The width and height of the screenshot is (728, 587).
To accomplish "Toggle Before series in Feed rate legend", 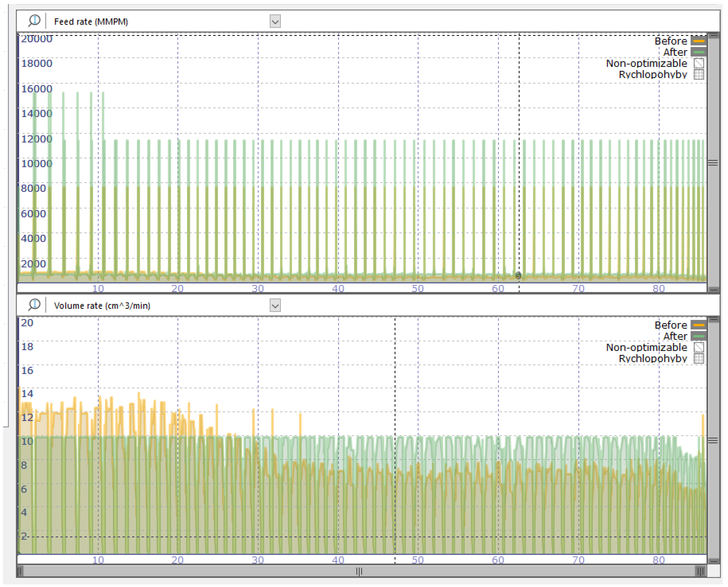I will click(699, 41).
